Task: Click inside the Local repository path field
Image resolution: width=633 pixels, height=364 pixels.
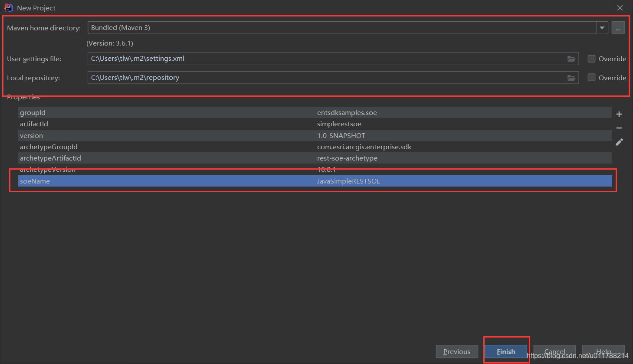Action: pos(304,78)
